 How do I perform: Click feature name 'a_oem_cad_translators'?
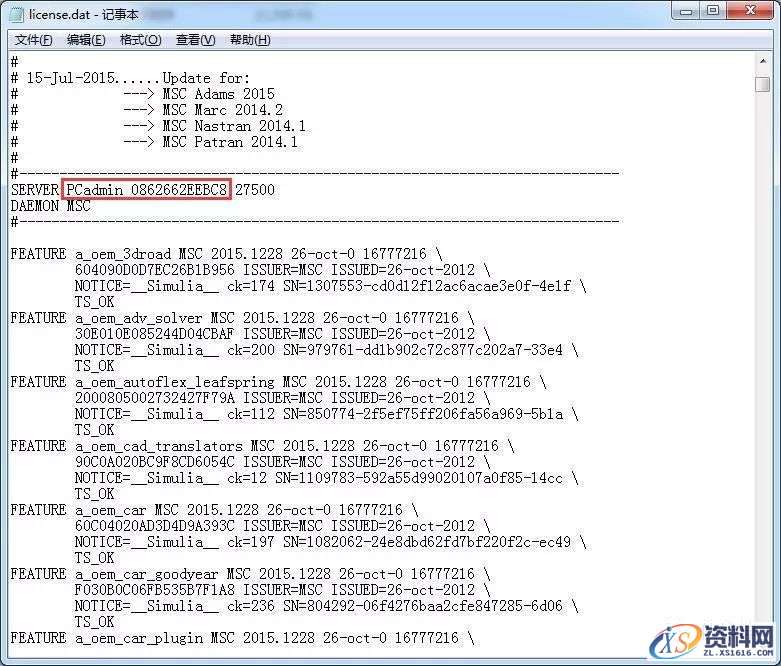(158, 446)
